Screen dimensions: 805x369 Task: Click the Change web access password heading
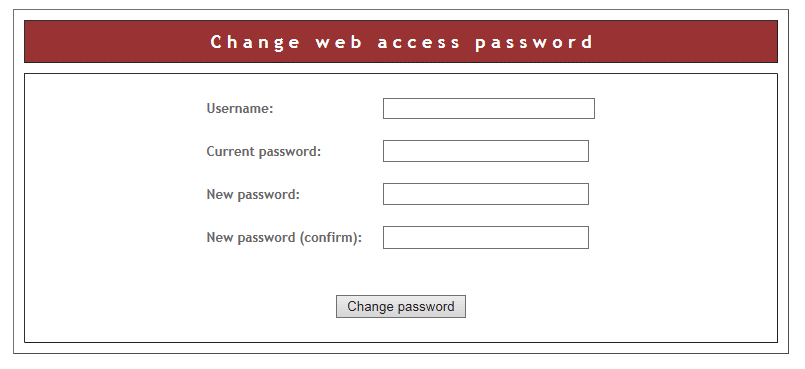[401, 42]
